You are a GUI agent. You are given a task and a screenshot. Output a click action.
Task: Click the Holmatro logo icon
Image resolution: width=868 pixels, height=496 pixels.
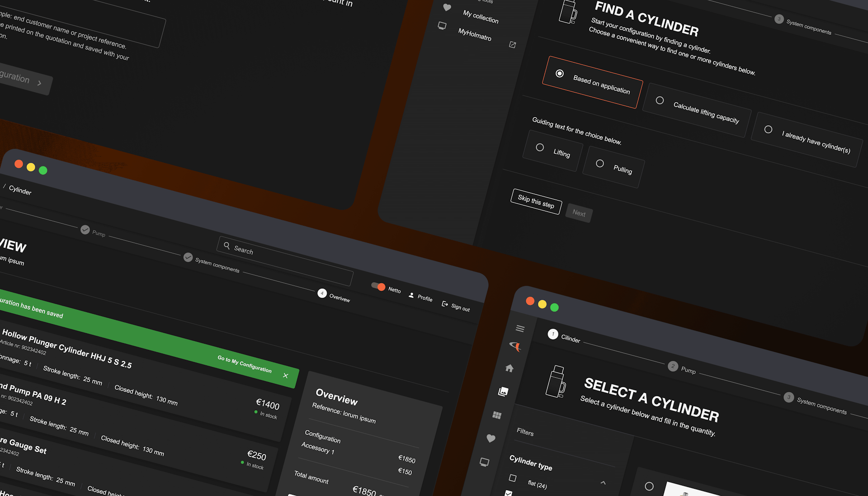pos(515,347)
